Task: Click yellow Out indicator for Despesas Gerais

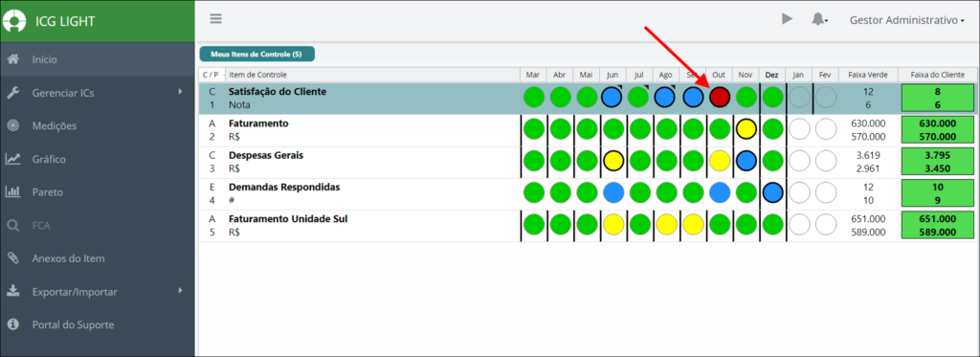Action: coord(720,162)
